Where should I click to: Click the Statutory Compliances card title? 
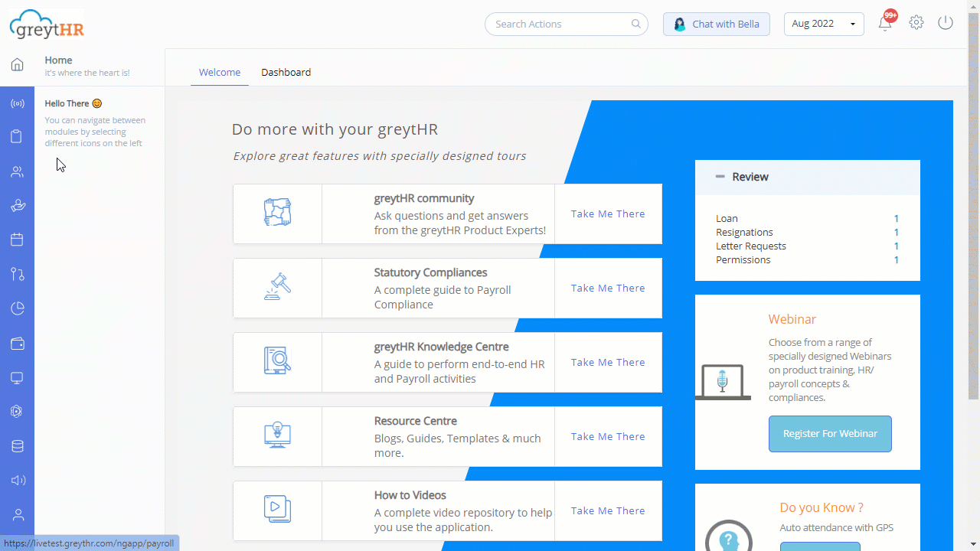point(430,272)
